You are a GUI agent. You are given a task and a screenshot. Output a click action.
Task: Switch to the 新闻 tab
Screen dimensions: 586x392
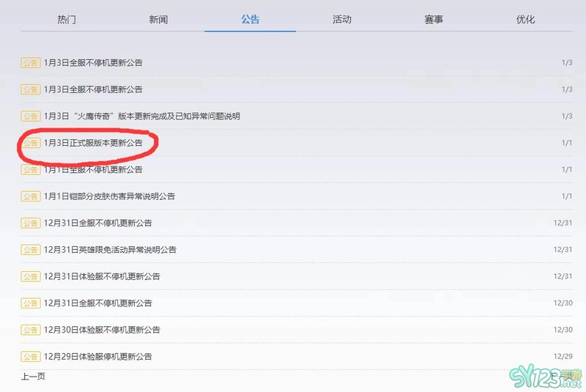click(x=158, y=20)
